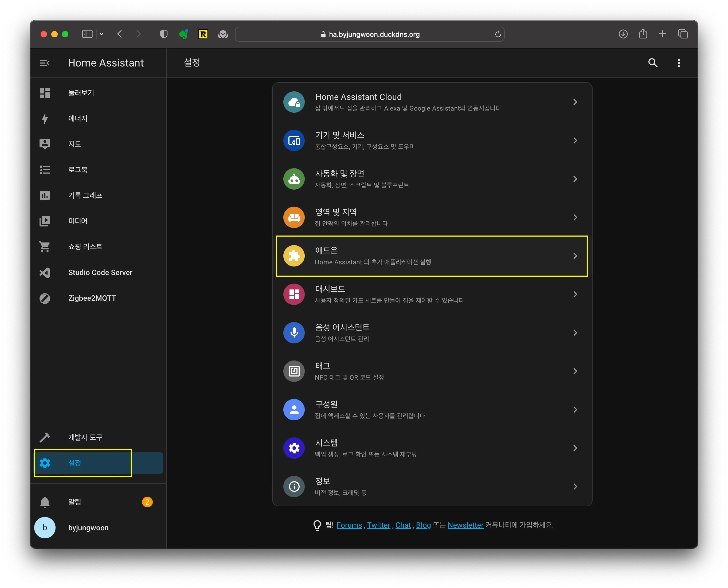Screen dimensions: 728x588
Task: Open the Chat community link
Action: tap(403, 525)
